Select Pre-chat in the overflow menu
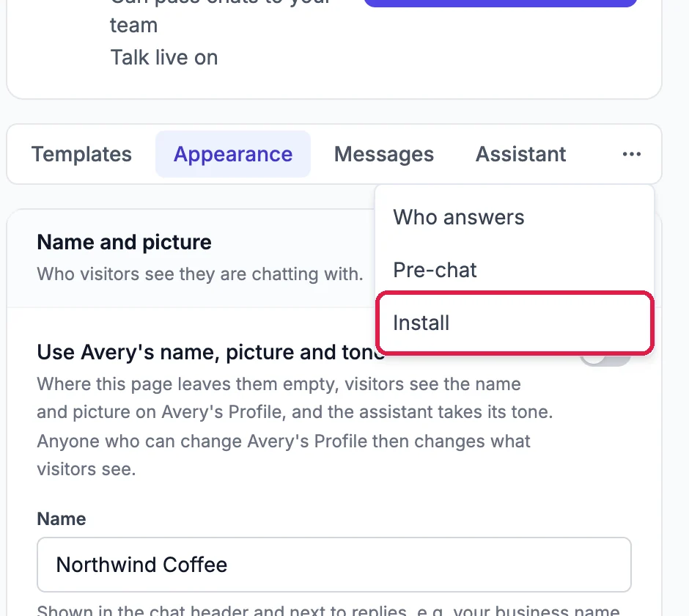 pos(515,270)
